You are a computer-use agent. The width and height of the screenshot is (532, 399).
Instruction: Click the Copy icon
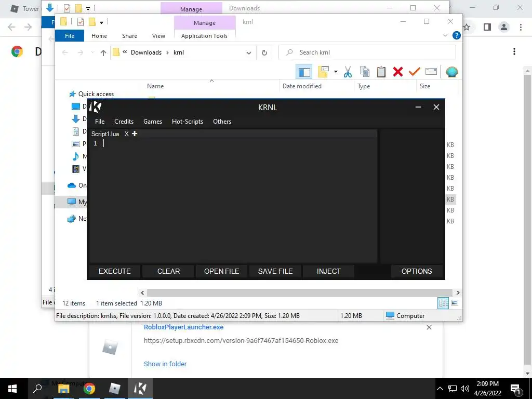[364, 72]
